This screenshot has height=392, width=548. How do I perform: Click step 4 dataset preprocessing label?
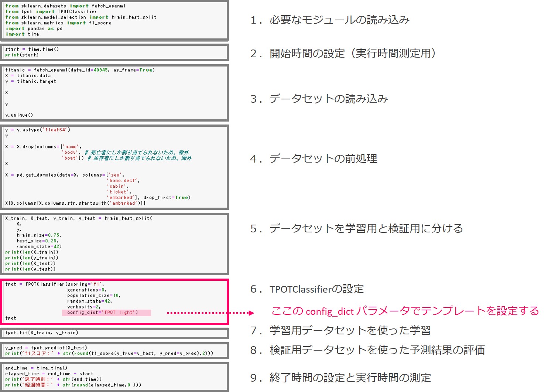click(314, 159)
